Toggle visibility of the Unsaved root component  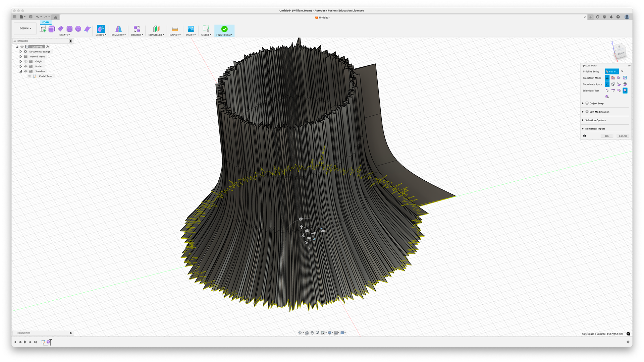click(x=22, y=47)
